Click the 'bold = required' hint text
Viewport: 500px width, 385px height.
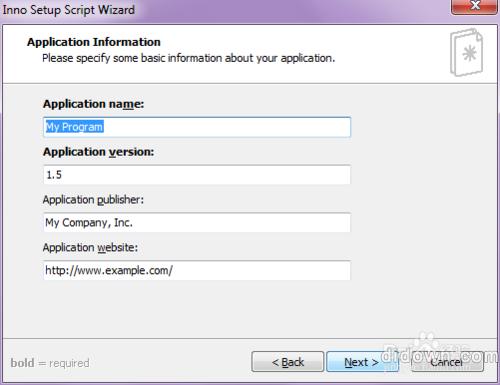(50, 363)
